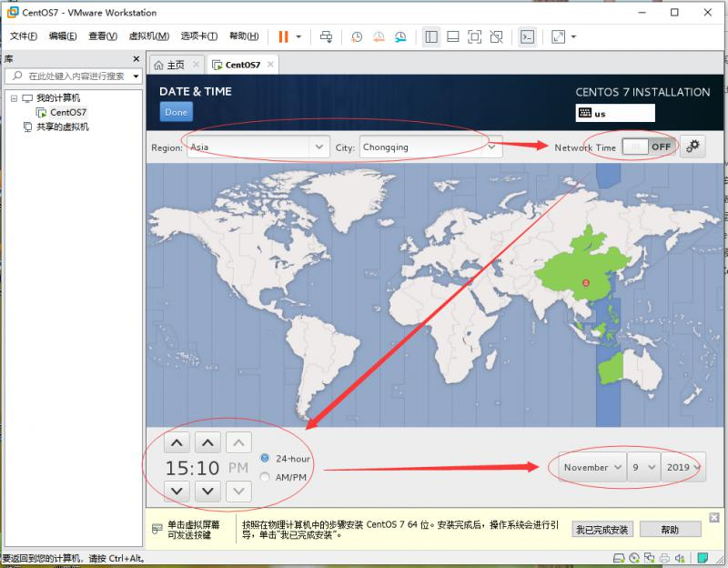
Task: Click the 我已完成安装 button
Action: click(602, 530)
